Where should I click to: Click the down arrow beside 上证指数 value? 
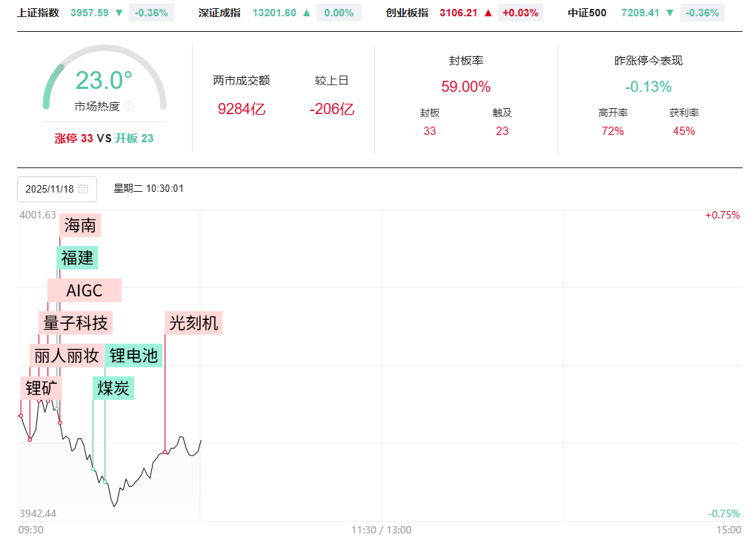119,13
